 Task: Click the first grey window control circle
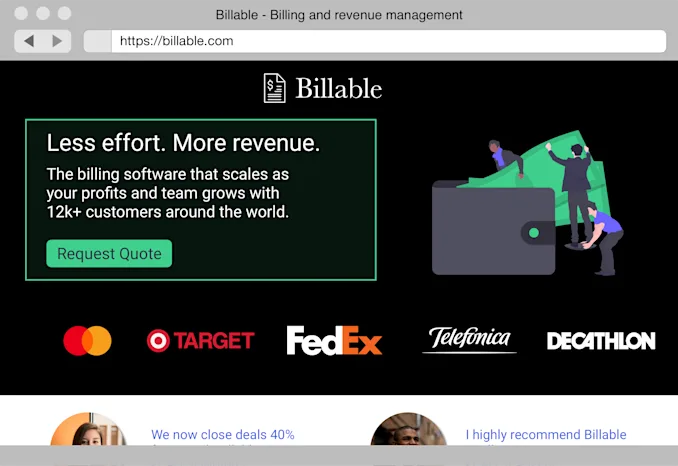[21, 13]
